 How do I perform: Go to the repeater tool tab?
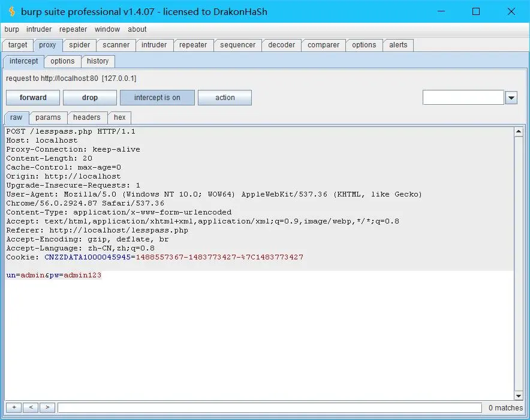pos(193,45)
